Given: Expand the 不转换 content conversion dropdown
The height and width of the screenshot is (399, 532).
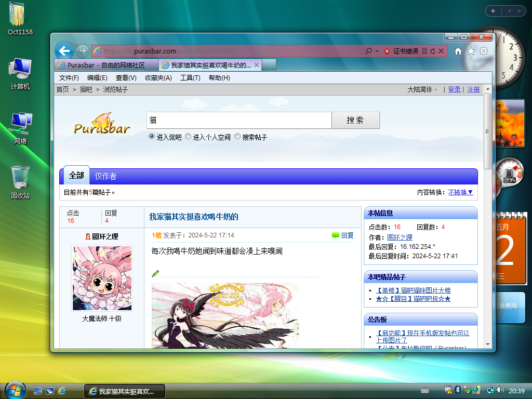Looking at the screenshot, I should tap(460, 192).
